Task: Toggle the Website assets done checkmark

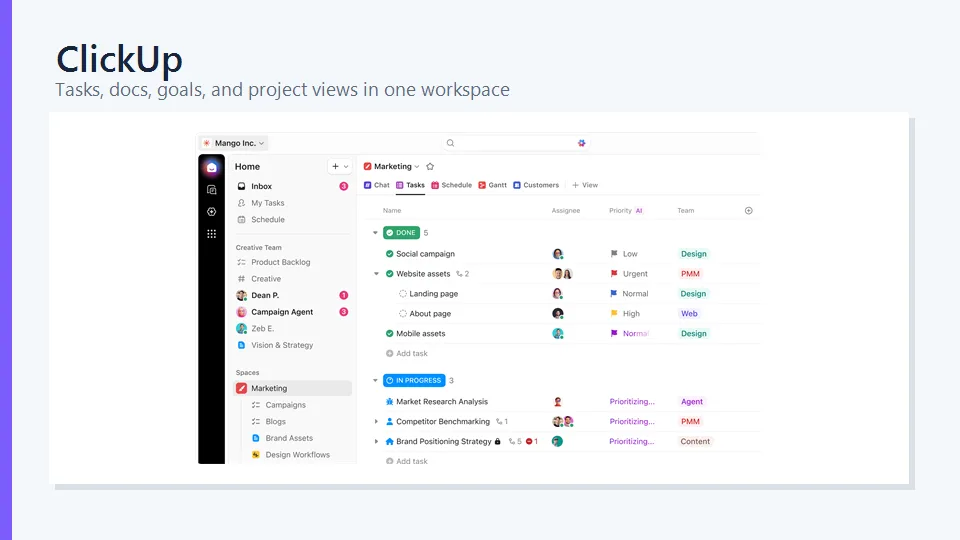Action: [x=389, y=274]
